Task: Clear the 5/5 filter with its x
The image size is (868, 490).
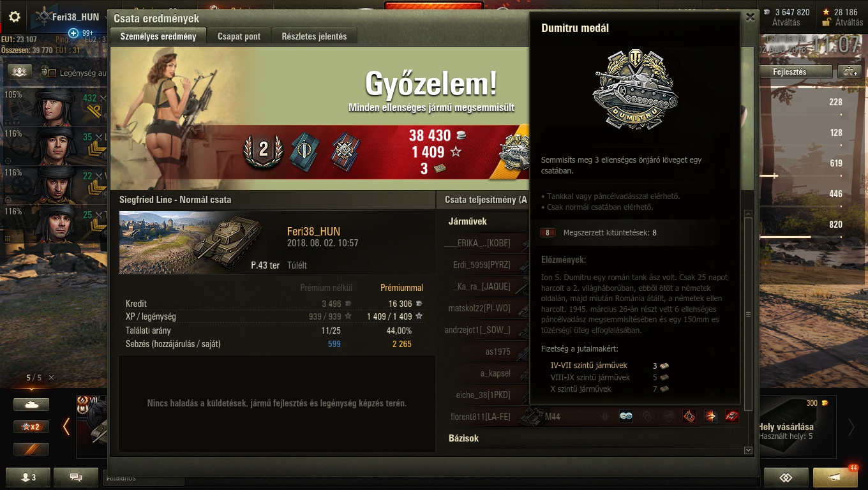Action: tap(51, 378)
